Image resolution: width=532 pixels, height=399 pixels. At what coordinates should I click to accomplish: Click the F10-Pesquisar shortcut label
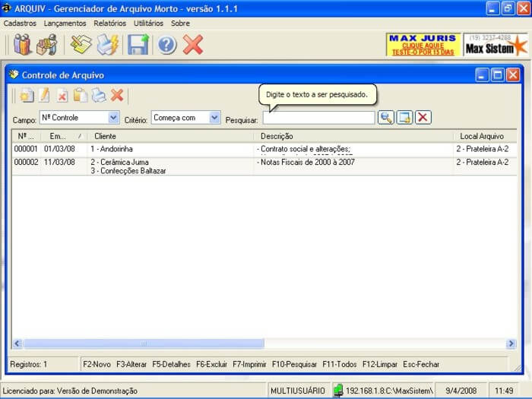294,364
